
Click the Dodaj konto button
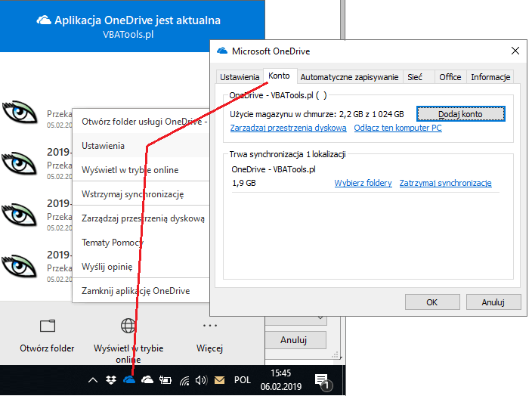(x=460, y=114)
